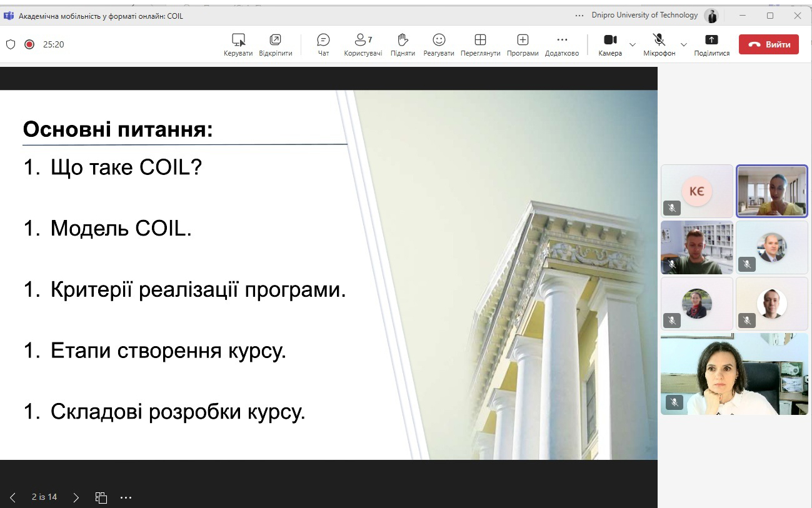Open the Чат (Chat) panel
The width and height of the screenshot is (812, 508).
point(323,44)
